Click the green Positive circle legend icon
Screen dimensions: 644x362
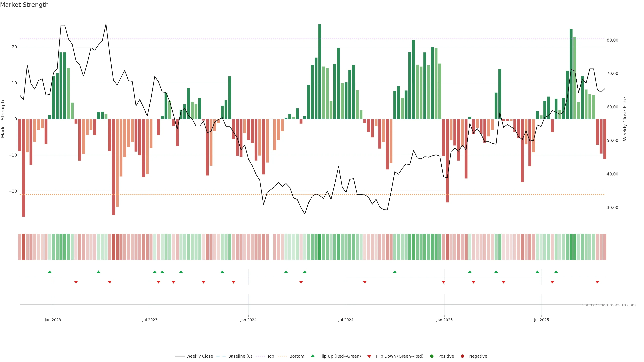(x=432, y=356)
